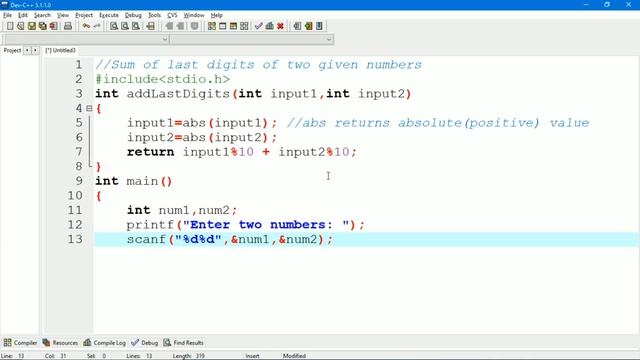This screenshot has height=360, width=640.
Task: Click the right arrow beside Project tab
Action: [x=35, y=50]
